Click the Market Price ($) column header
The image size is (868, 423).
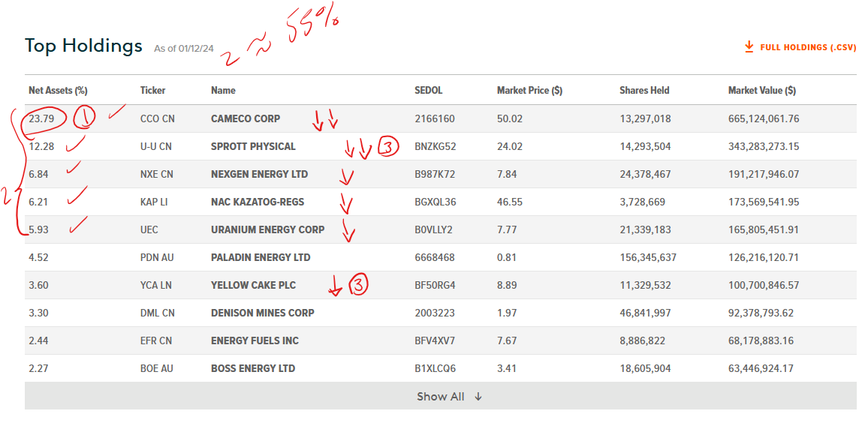click(x=530, y=91)
